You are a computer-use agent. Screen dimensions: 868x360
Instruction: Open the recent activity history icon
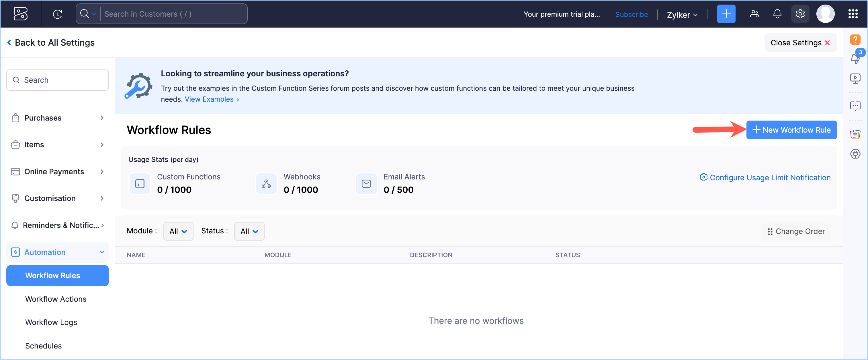coord(57,14)
